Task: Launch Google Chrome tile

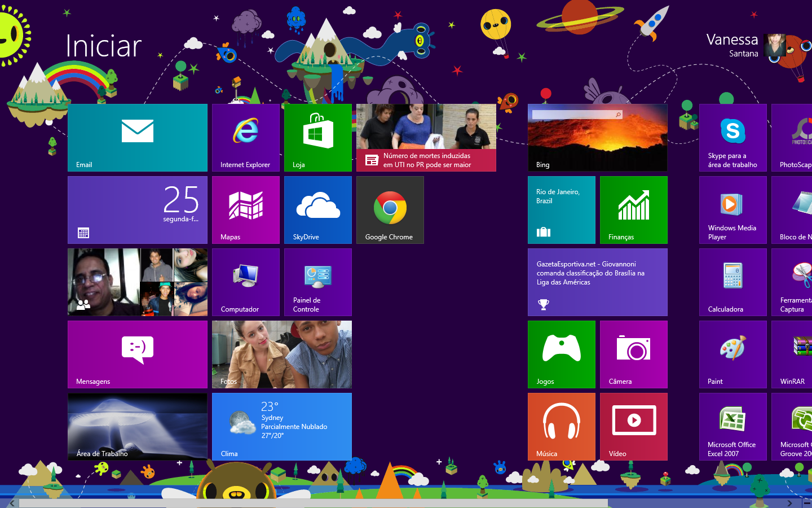Action: coord(390,210)
